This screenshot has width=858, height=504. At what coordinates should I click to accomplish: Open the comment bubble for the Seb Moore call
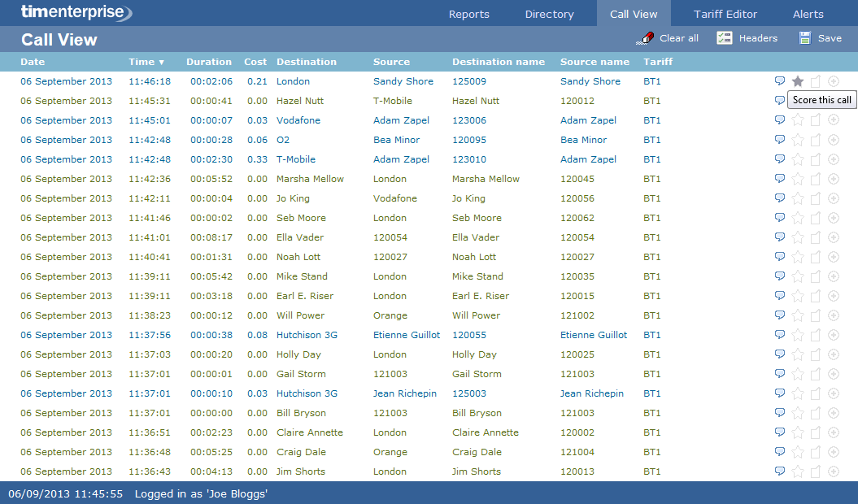[780, 217]
